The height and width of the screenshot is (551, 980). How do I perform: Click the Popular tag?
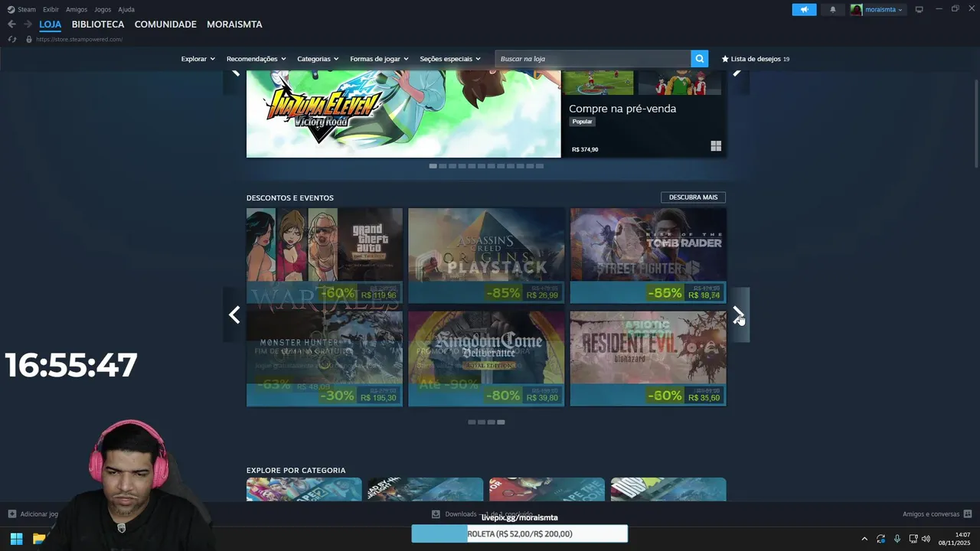582,122
